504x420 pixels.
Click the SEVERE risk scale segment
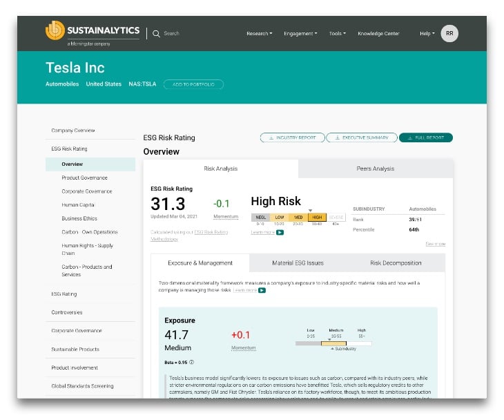coord(336,218)
